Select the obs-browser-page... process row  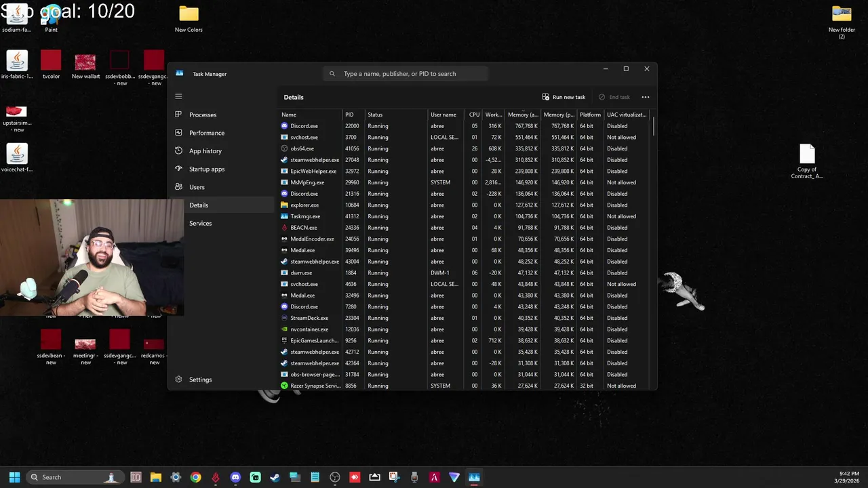[x=465, y=374]
